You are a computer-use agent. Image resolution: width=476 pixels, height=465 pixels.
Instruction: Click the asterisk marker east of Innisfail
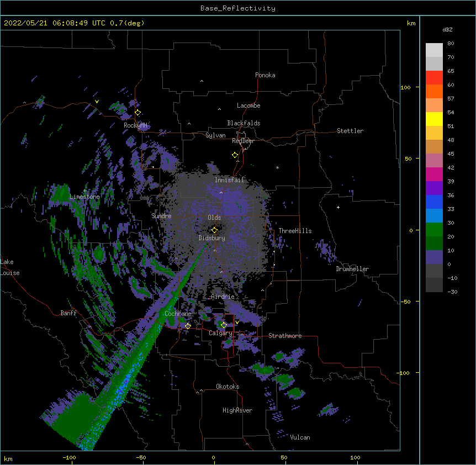[x=277, y=167]
